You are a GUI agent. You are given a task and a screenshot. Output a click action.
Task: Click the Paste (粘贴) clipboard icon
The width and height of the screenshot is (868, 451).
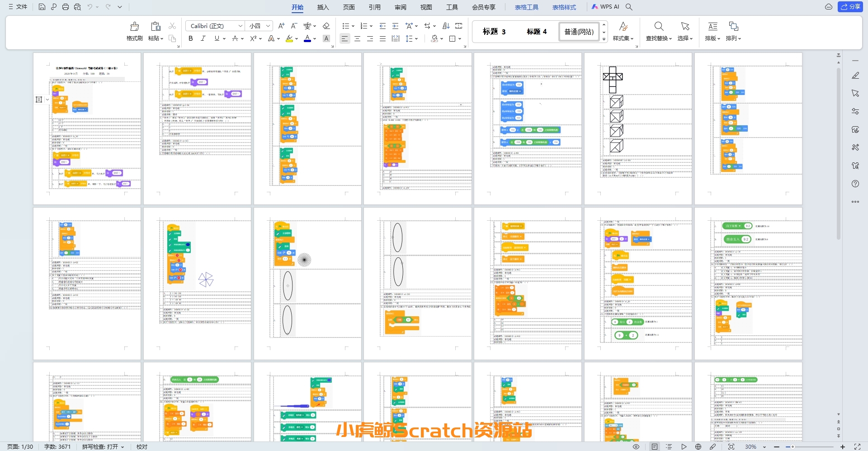156,27
